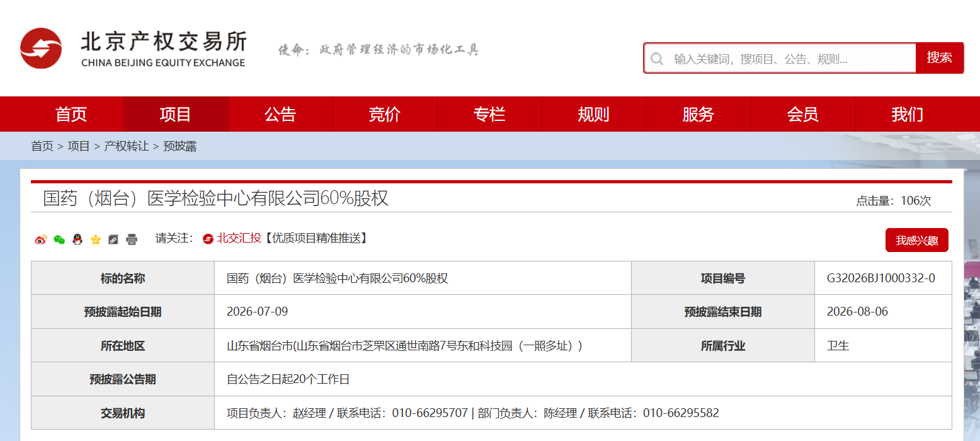
Task: Click the page title 国药（烟台）医学检验中心有限公司60%股权
Action: pyautogui.click(x=215, y=198)
